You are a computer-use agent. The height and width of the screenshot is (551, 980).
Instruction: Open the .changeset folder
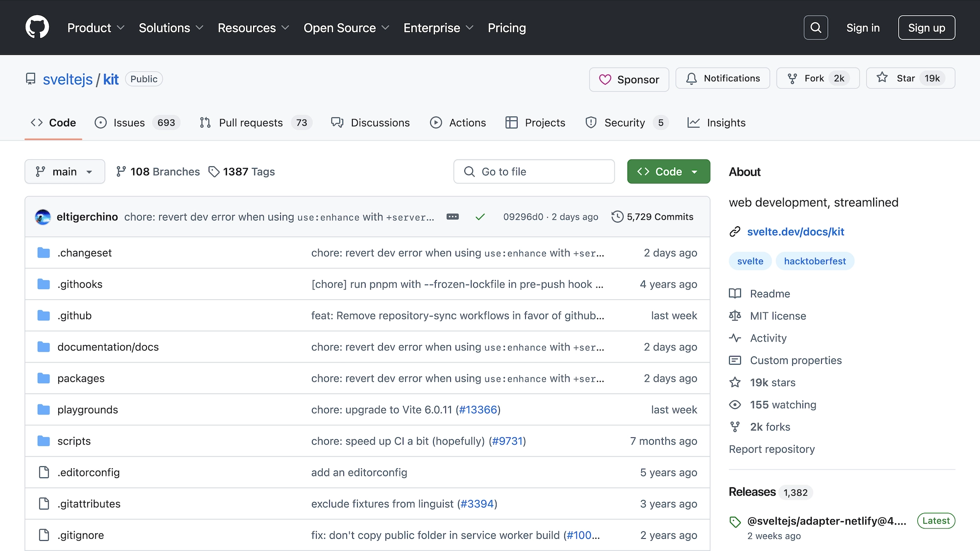click(x=84, y=253)
